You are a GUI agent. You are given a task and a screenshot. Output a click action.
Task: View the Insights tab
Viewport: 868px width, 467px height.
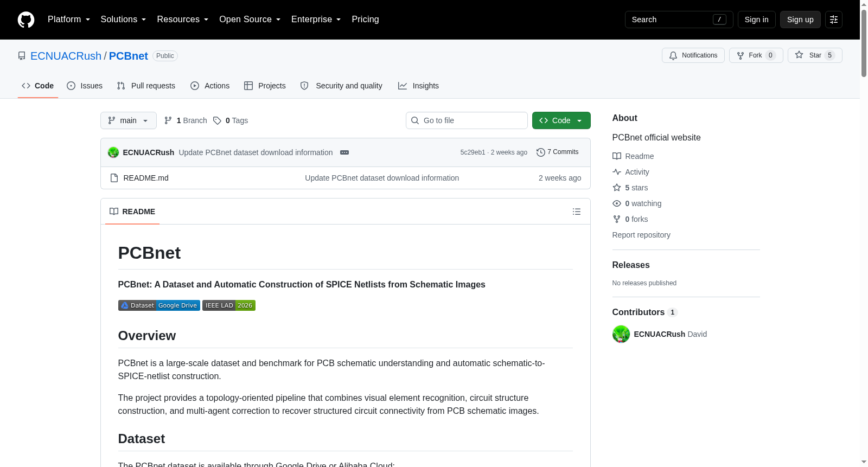pyautogui.click(x=418, y=86)
